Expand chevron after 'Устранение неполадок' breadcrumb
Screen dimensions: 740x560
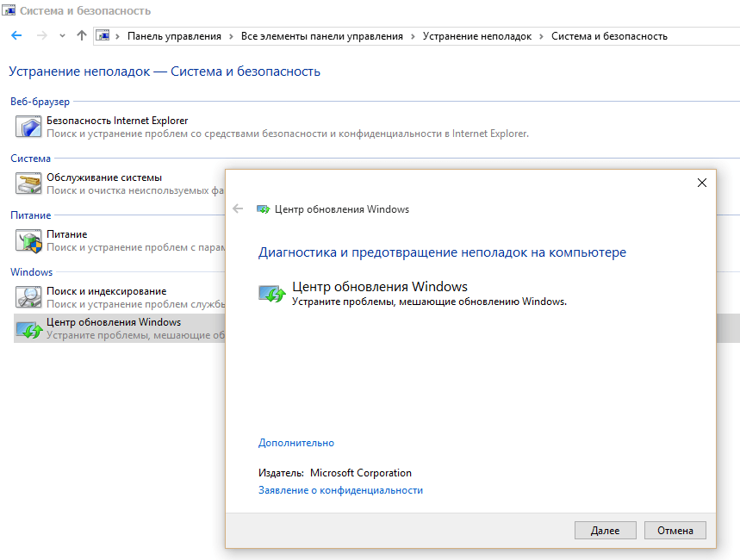pos(541,36)
